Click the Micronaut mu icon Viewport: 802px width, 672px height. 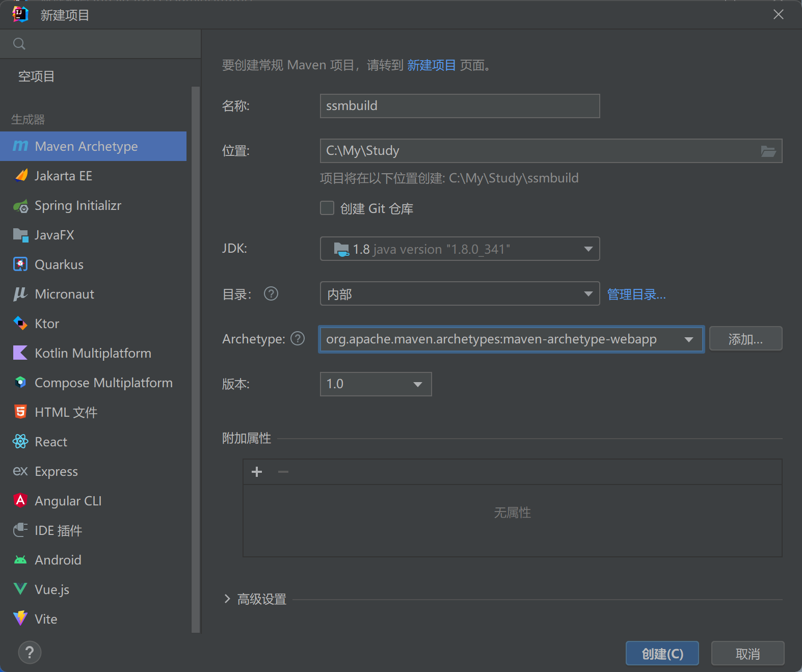click(x=20, y=294)
